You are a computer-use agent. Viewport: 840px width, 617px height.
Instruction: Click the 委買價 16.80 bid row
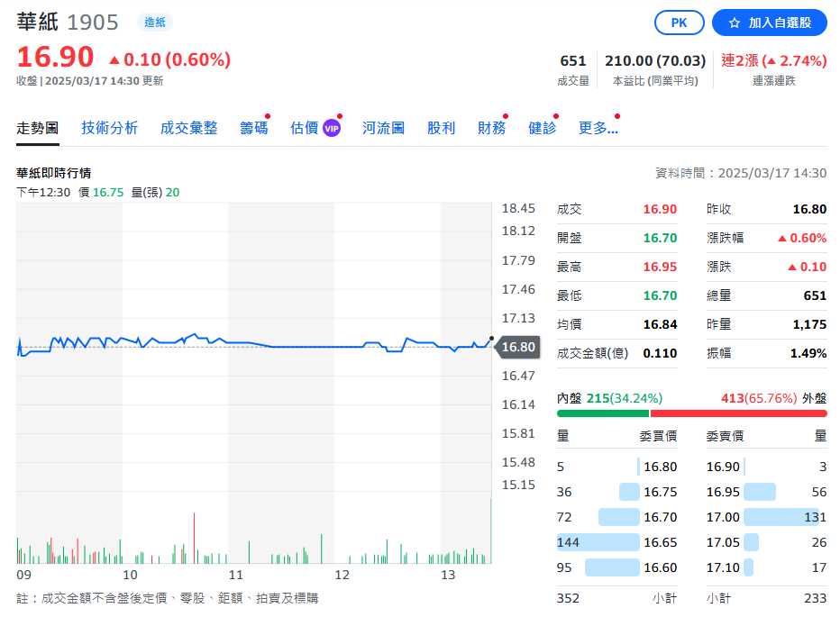coord(617,467)
